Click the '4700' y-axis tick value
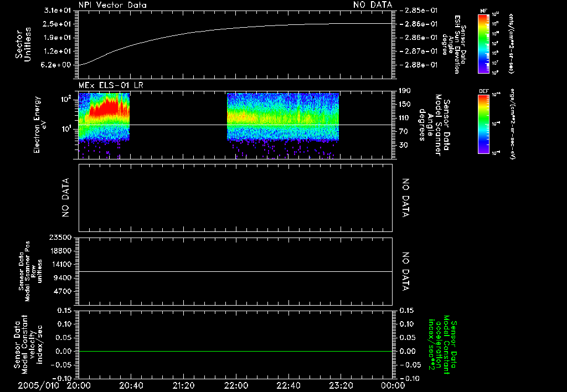This screenshot has width=567, height=392. pyautogui.click(x=62, y=291)
